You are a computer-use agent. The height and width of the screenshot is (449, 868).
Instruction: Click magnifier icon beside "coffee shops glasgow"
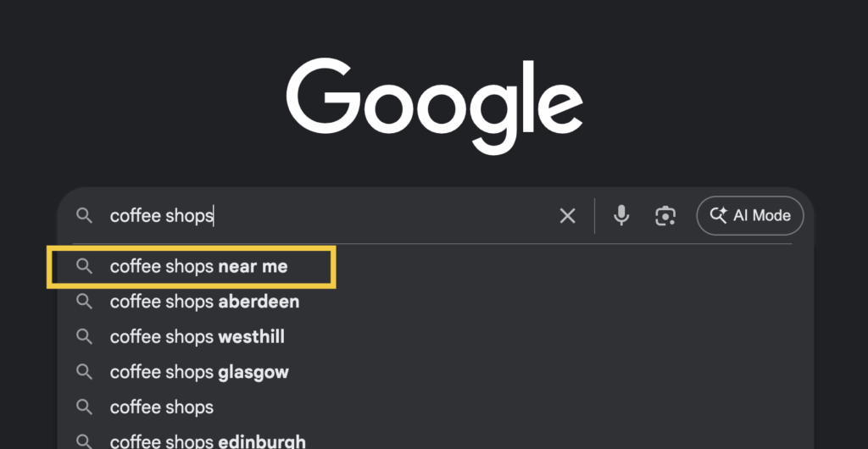click(84, 372)
